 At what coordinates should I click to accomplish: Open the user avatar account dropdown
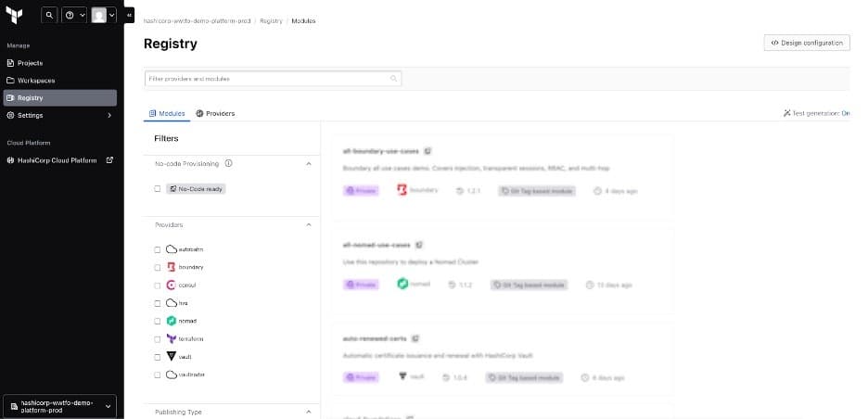[x=104, y=16]
